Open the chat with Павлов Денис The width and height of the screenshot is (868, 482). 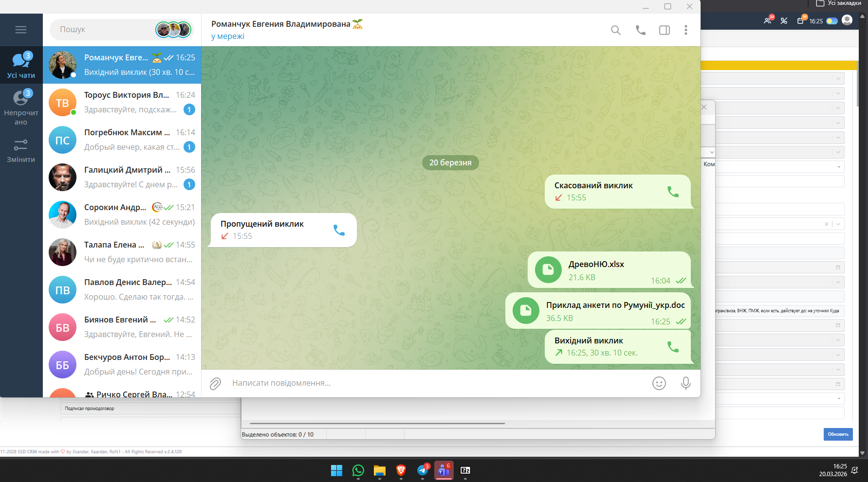point(122,290)
